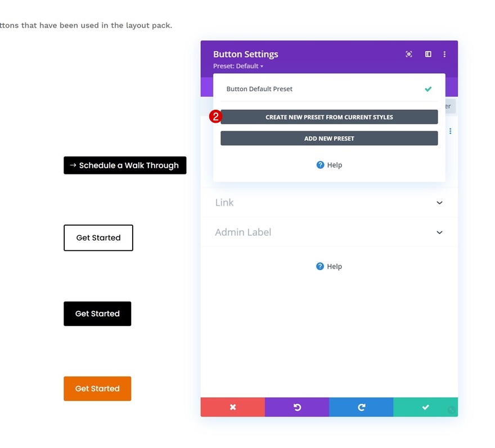Save changes with the green checkmark button
This screenshot has height=448, width=495.
tap(426, 407)
